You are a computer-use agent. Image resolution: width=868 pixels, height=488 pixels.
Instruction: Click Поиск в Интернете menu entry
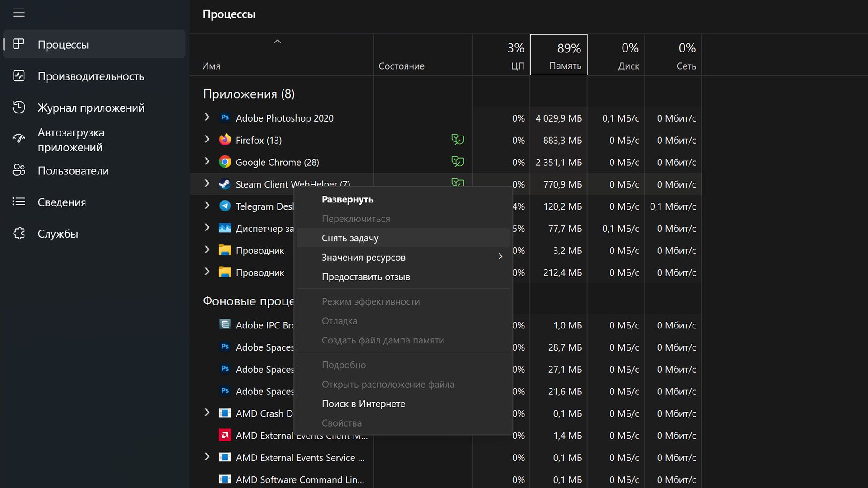[x=363, y=404]
